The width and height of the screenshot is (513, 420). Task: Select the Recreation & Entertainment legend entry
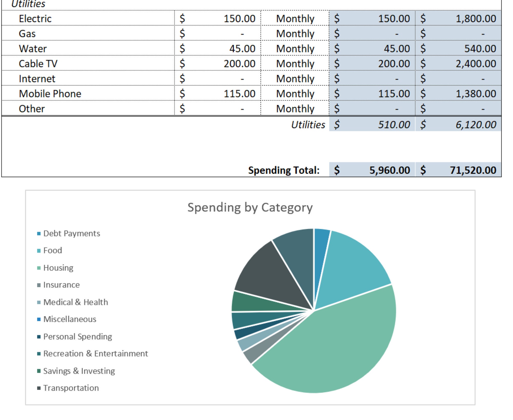click(x=95, y=354)
